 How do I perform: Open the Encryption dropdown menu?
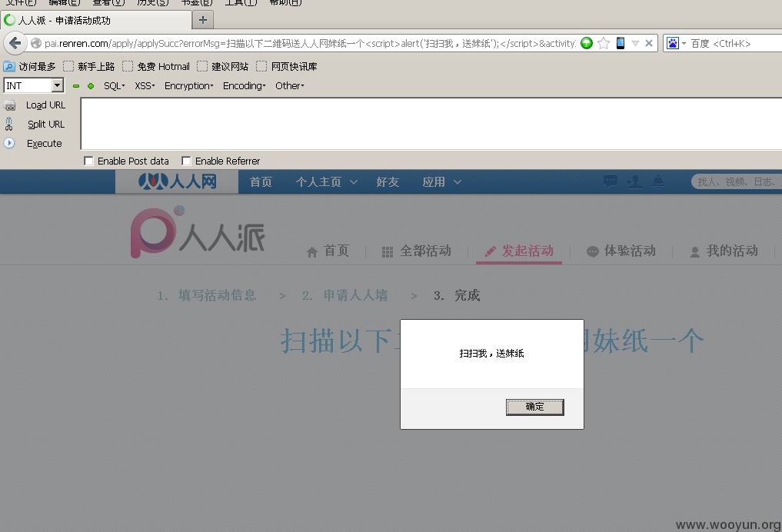(189, 86)
